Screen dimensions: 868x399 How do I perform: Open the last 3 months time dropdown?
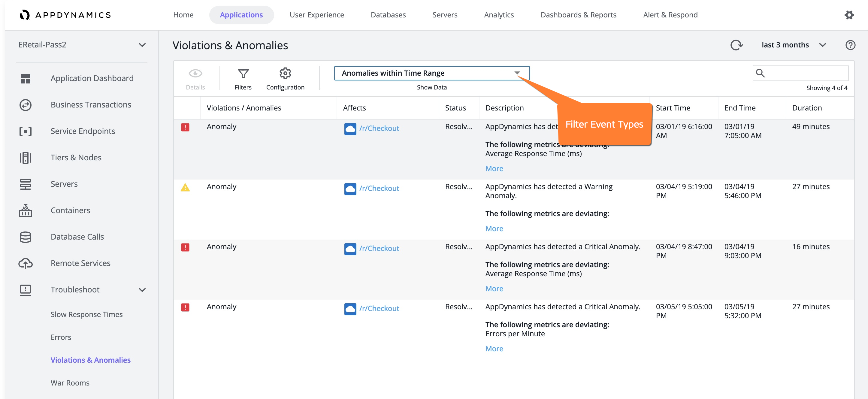794,45
